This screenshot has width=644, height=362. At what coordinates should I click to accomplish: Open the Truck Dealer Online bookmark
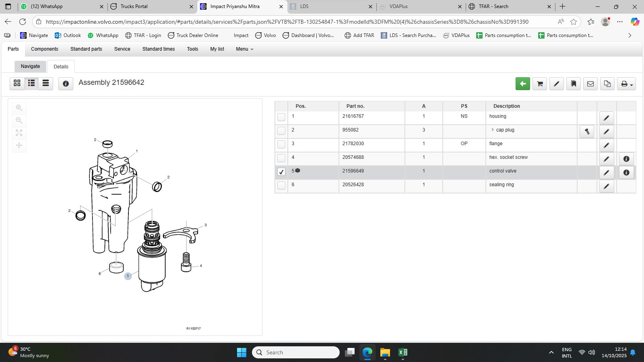tap(193, 35)
